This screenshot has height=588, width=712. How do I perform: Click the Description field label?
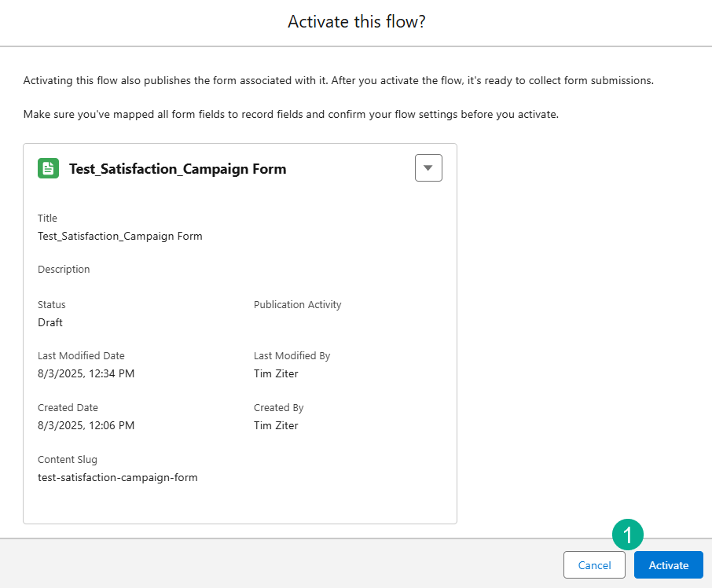click(x=64, y=270)
